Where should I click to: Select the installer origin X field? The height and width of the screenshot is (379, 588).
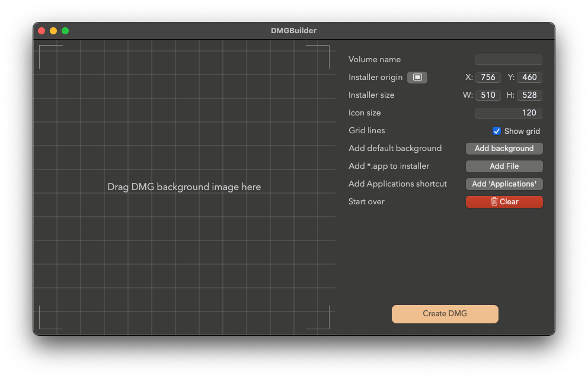click(x=488, y=78)
